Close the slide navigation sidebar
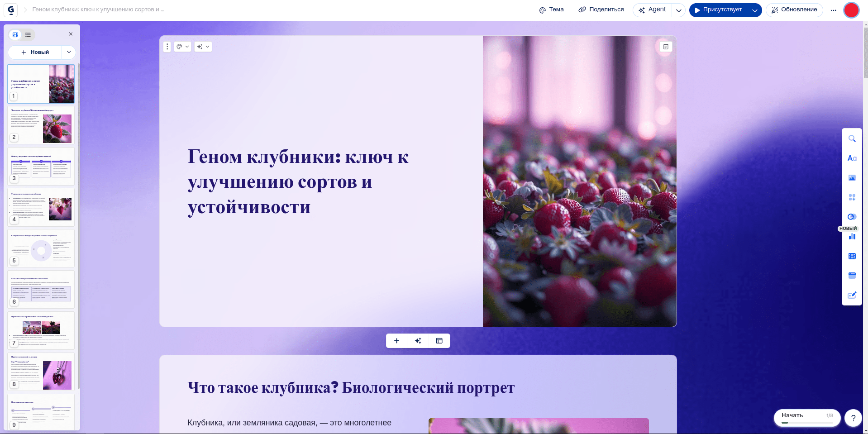 click(x=71, y=34)
